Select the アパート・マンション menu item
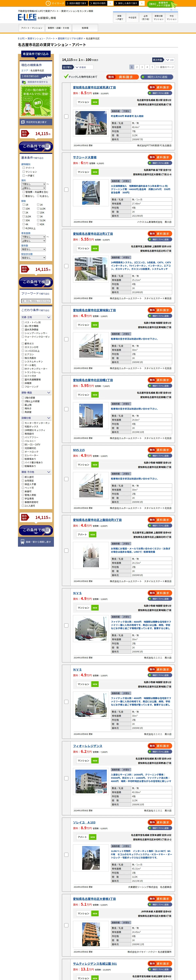The width and height of the screenshot is (196, 980). [32, 28]
